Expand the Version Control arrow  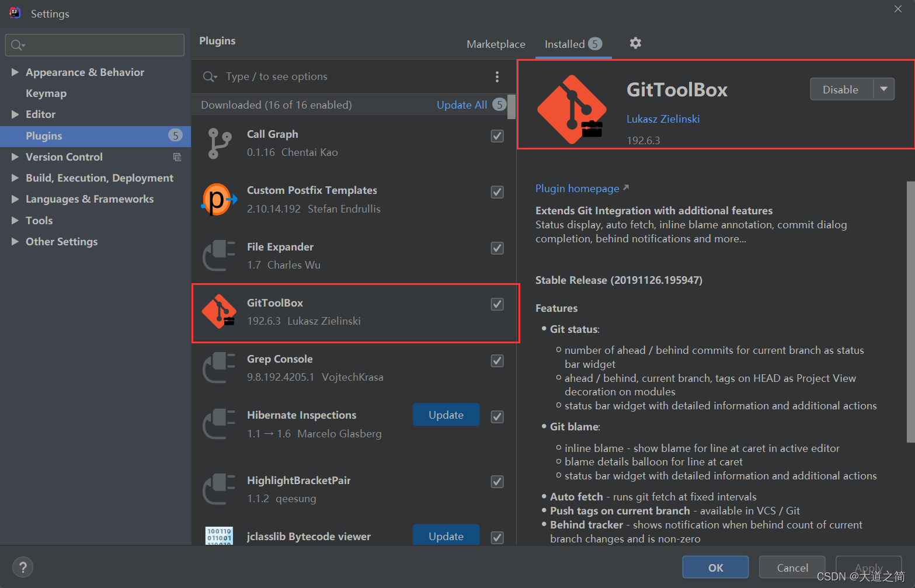pyautogui.click(x=15, y=156)
